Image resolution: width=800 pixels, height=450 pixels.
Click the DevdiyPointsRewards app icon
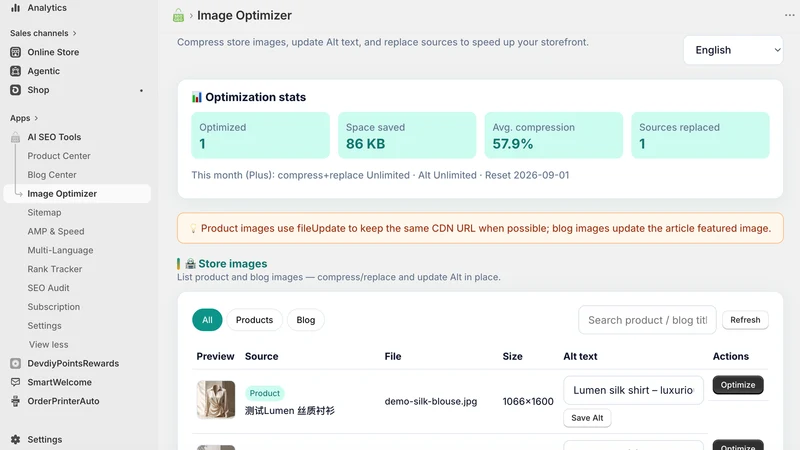(15, 363)
